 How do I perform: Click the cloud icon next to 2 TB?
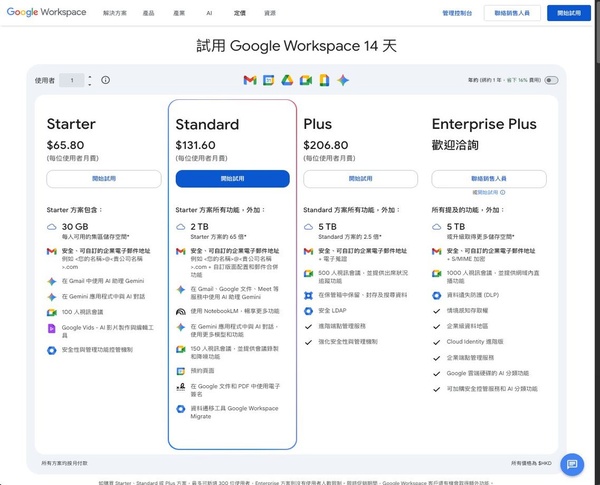click(x=181, y=227)
